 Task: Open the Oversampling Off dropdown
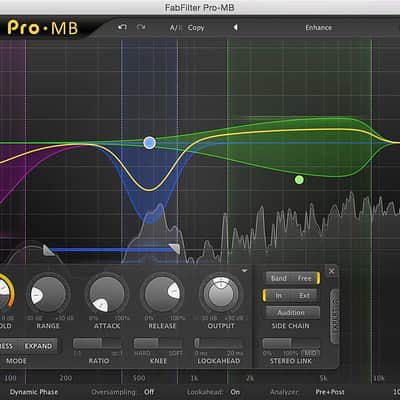tap(149, 392)
